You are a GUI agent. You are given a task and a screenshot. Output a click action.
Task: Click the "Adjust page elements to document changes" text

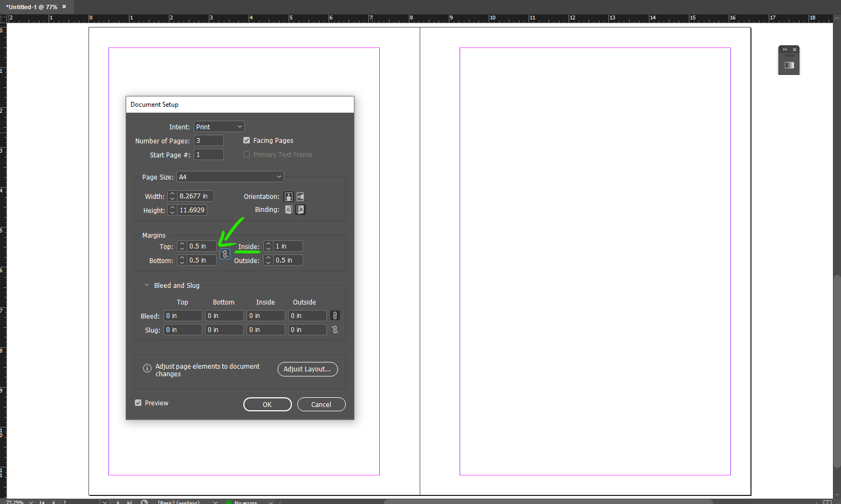coord(208,370)
